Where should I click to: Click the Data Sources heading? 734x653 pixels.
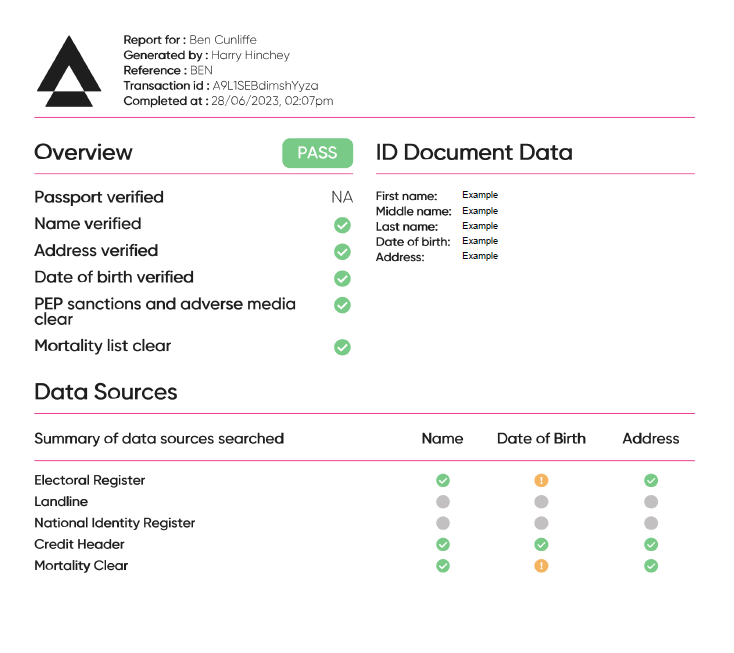tap(106, 392)
